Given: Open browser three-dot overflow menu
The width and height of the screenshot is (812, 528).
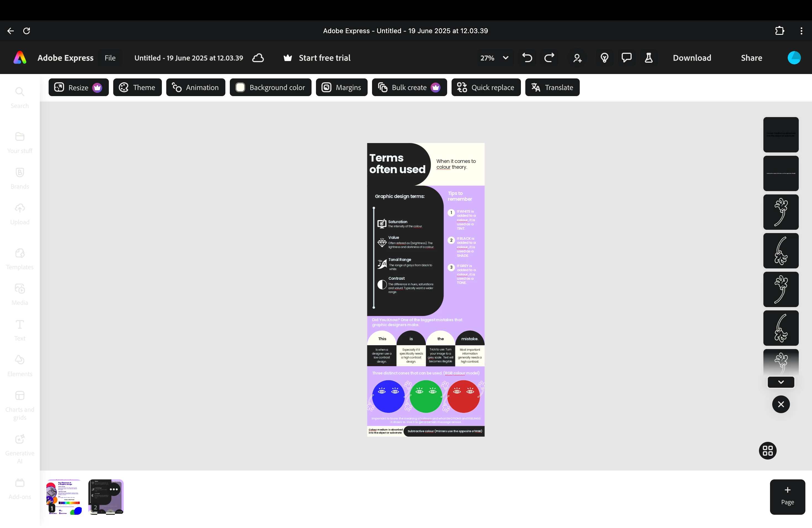Looking at the screenshot, I should pyautogui.click(x=801, y=31).
